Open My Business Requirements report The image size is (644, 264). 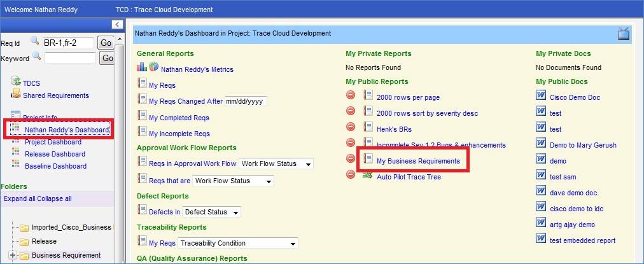pos(417,161)
